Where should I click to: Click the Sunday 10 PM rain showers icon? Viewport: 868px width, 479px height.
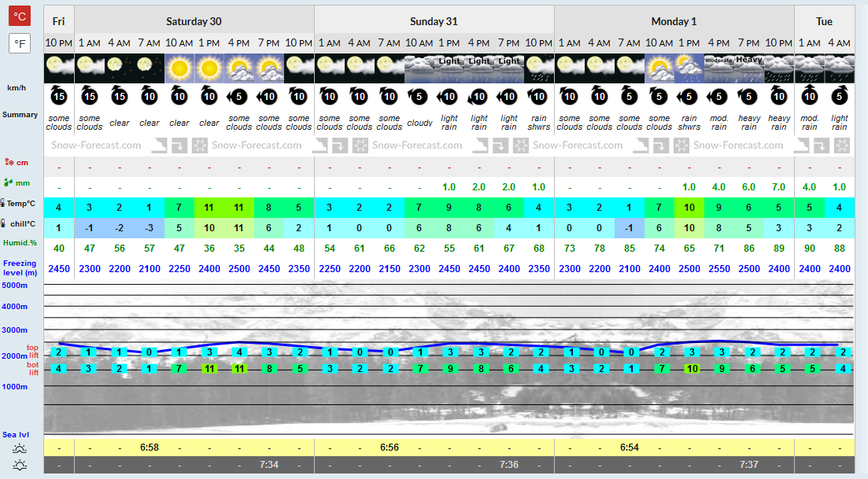[x=538, y=68]
